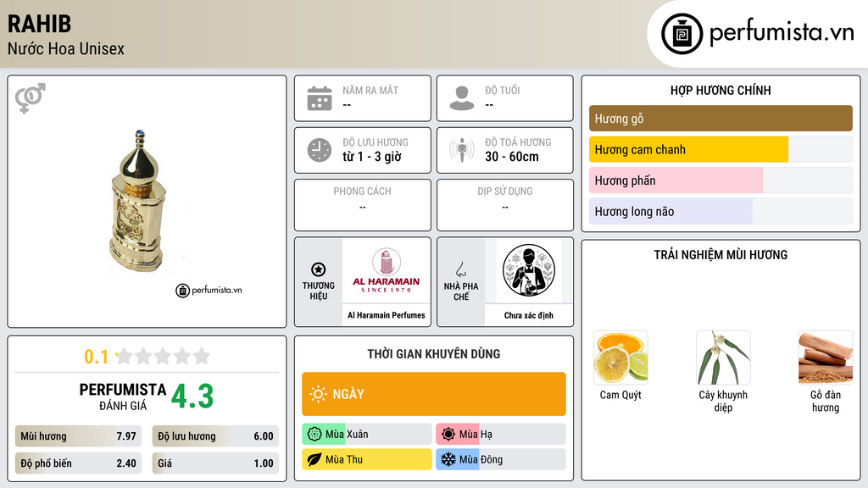
Task: Click the unisex gender symbol icon
Action: point(31,98)
